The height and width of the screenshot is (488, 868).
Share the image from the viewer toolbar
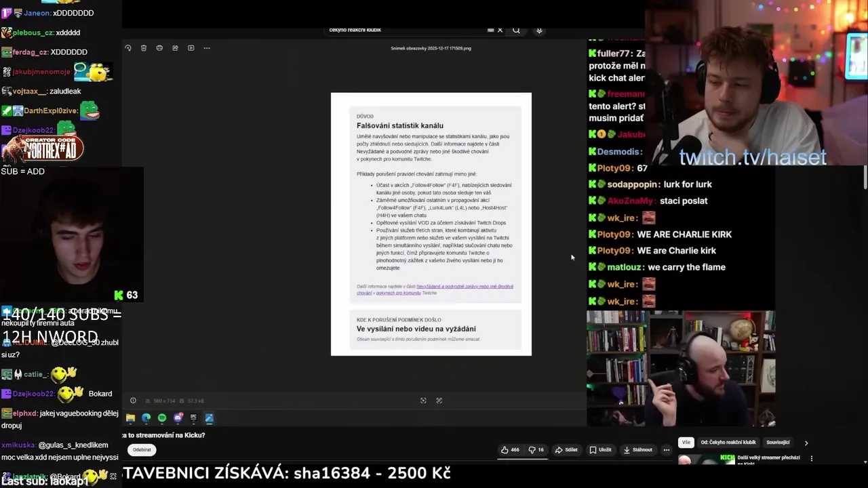(175, 48)
